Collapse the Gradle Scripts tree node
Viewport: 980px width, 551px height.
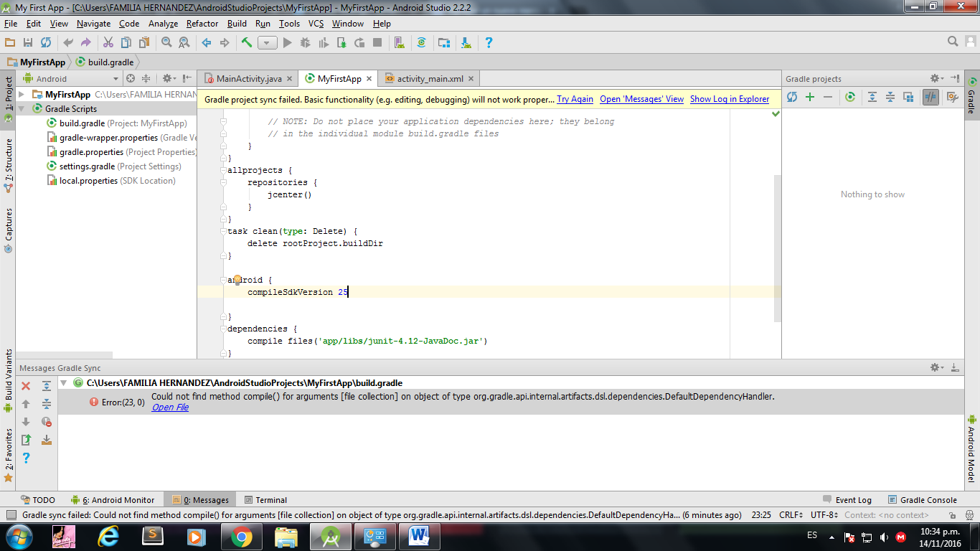click(x=21, y=109)
